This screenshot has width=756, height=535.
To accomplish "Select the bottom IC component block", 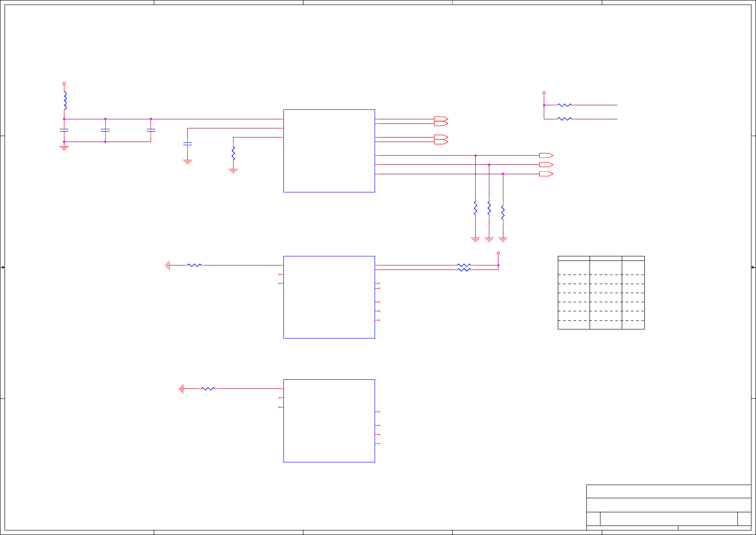I will click(x=329, y=421).
